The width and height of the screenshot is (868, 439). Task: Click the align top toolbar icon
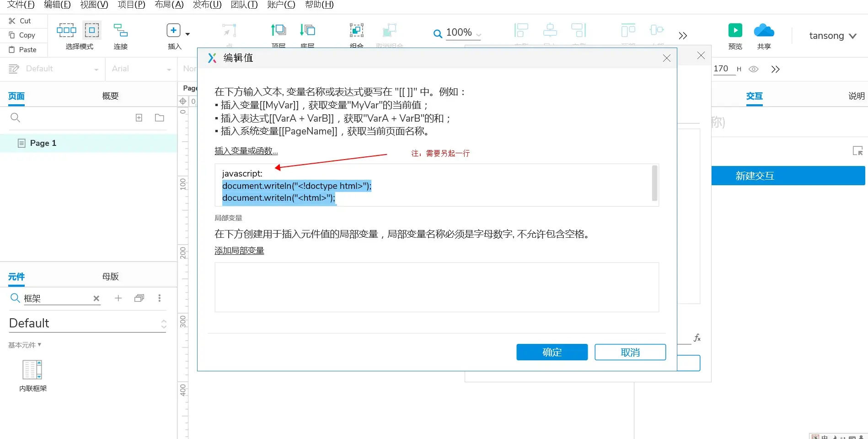tap(628, 30)
